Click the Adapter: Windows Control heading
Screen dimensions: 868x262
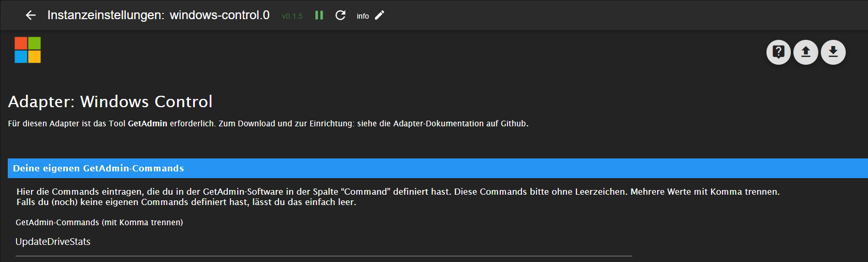(x=110, y=101)
